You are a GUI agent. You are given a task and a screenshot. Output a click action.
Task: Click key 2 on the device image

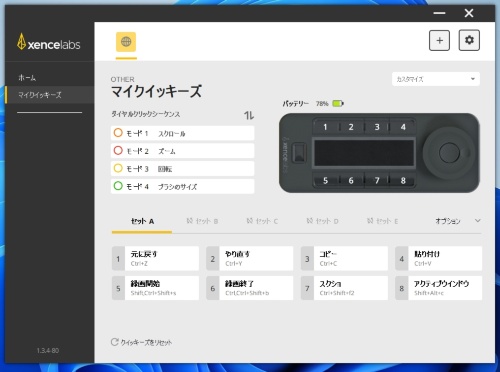[x=351, y=127]
